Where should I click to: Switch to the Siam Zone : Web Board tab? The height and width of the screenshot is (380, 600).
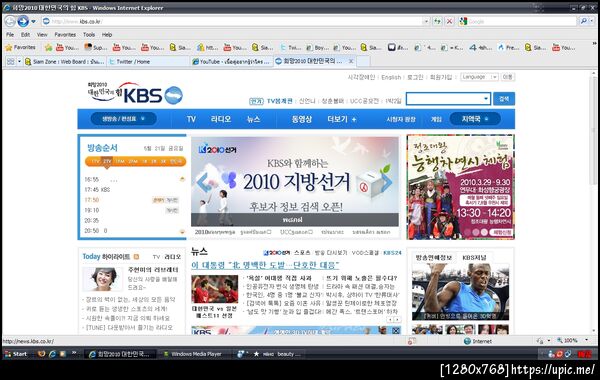pyautogui.click(x=64, y=61)
